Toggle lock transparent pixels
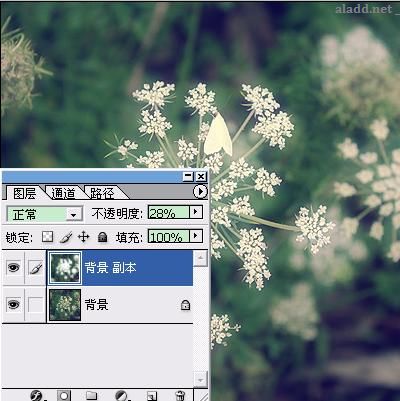Viewport: 400px width, 401px height. click(48, 237)
